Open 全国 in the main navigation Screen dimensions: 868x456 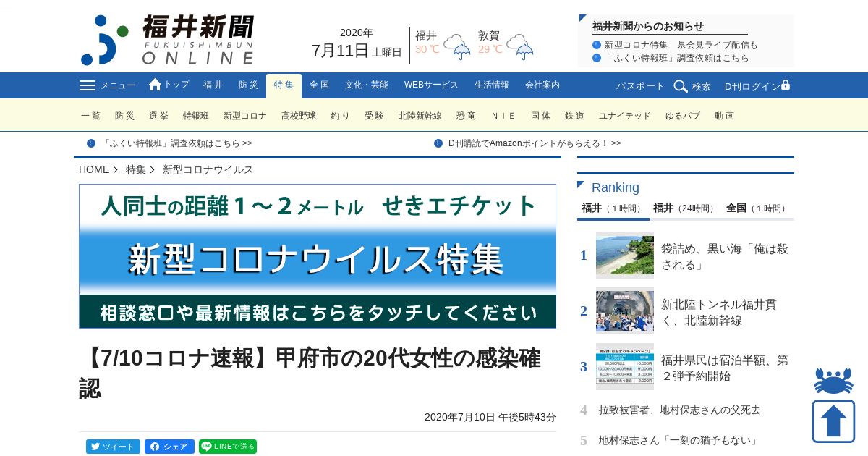(x=319, y=85)
